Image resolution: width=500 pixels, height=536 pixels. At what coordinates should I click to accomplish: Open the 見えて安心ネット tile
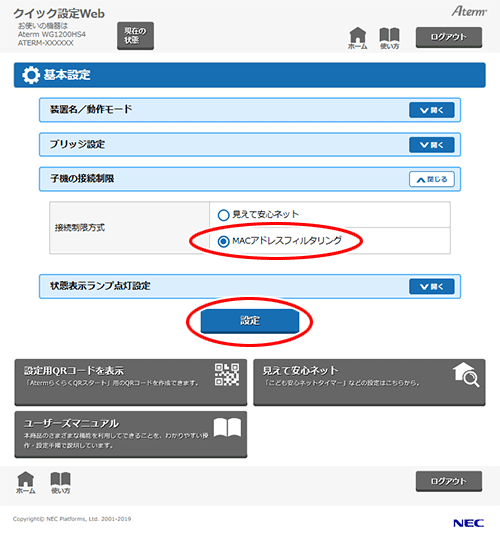[x=369, y=382]
